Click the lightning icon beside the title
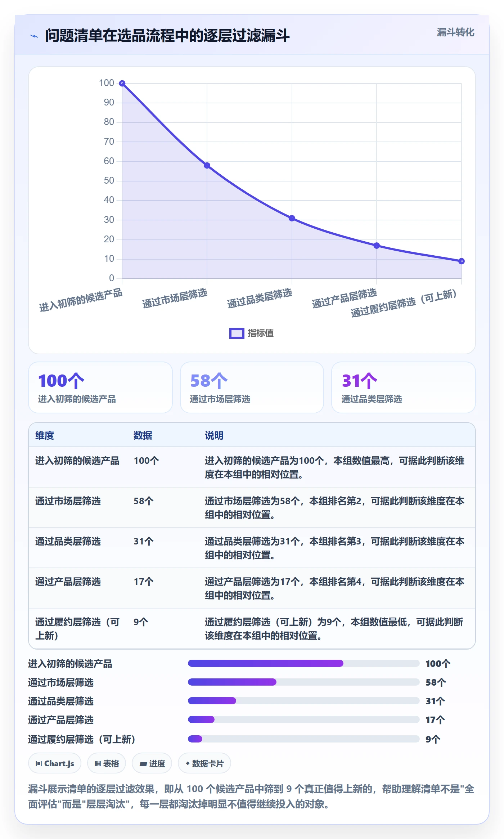The image size is (504, 839). (34, 36)
